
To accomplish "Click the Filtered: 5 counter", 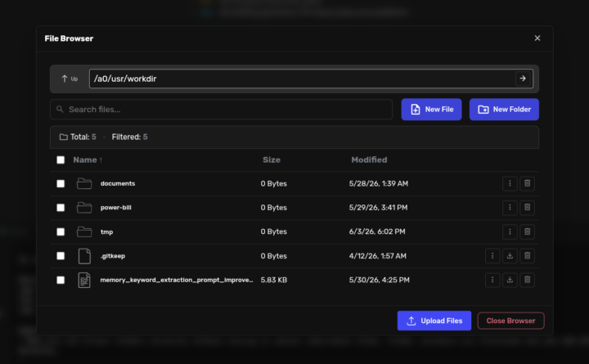I will coord(129,137).
